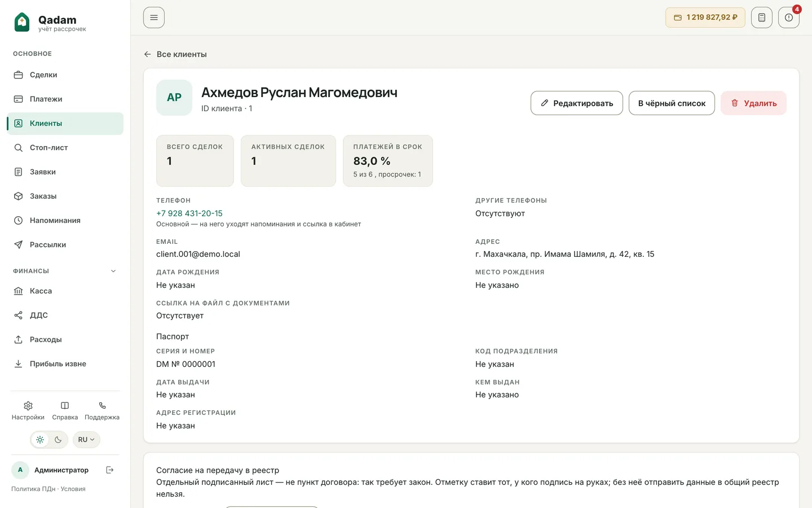Add client with В чёрный список button
The width and height of the screenshot is (812, 508).
pos(672,103)
